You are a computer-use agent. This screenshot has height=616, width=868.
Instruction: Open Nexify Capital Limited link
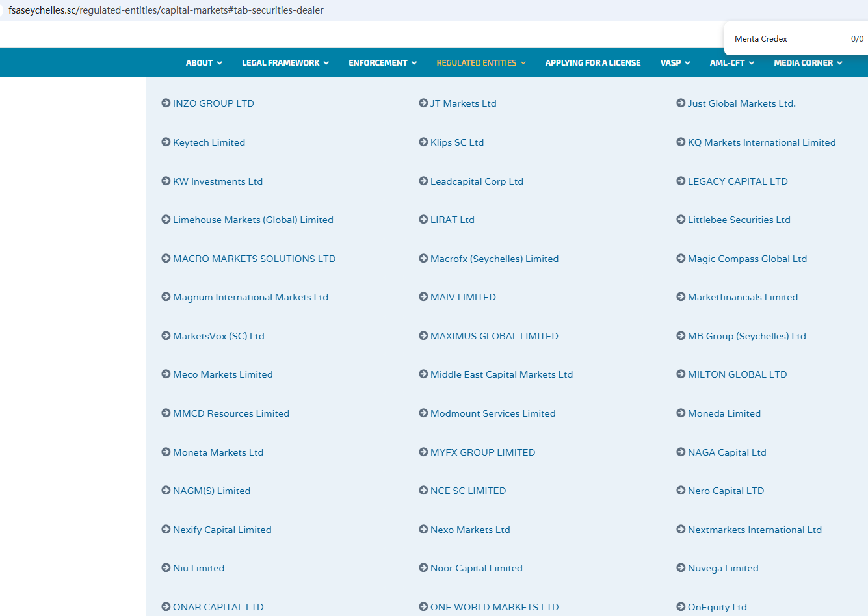(222, 530)
